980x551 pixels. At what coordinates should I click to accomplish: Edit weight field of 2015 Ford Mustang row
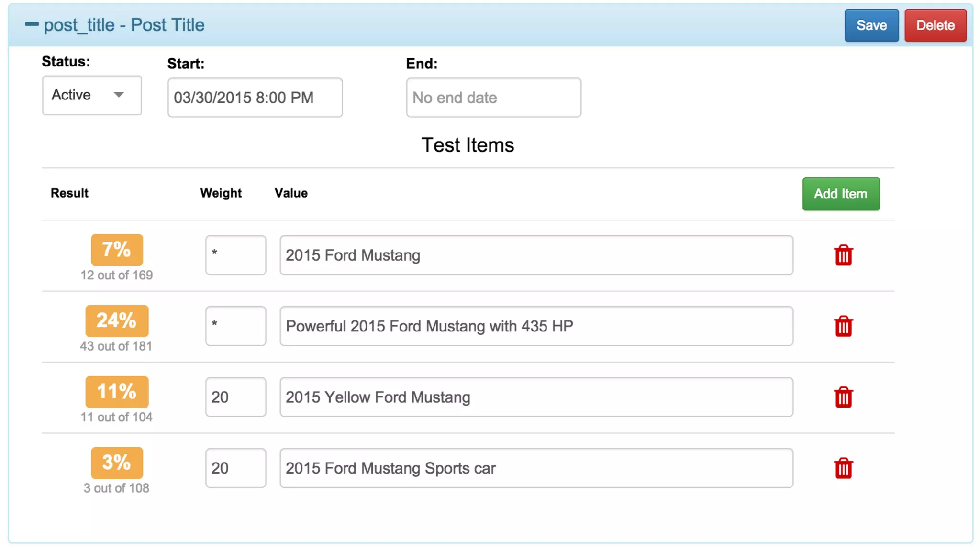235,255
